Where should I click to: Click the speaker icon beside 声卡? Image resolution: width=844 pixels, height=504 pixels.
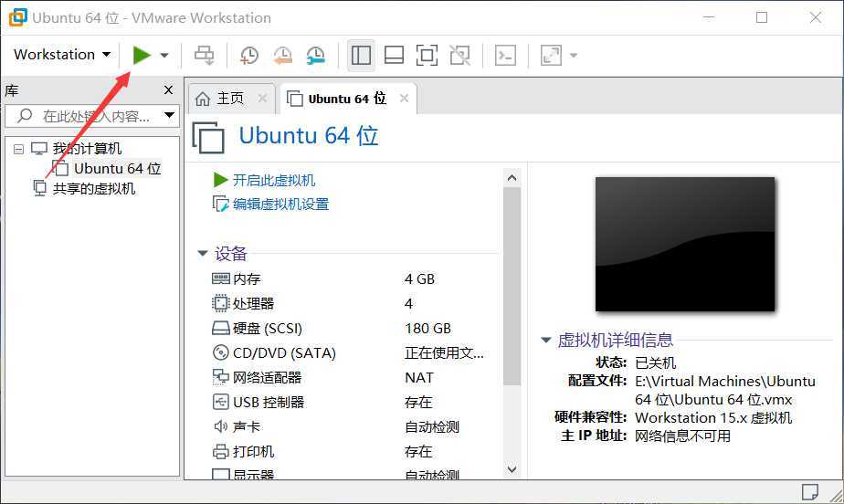tap(221, 426)
